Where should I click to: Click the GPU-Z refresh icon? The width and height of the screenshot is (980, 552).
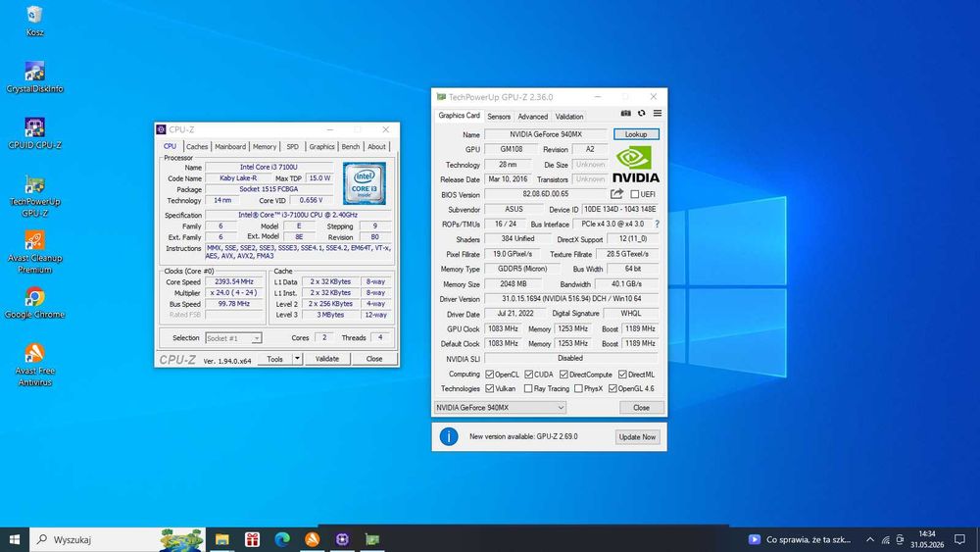641,113
